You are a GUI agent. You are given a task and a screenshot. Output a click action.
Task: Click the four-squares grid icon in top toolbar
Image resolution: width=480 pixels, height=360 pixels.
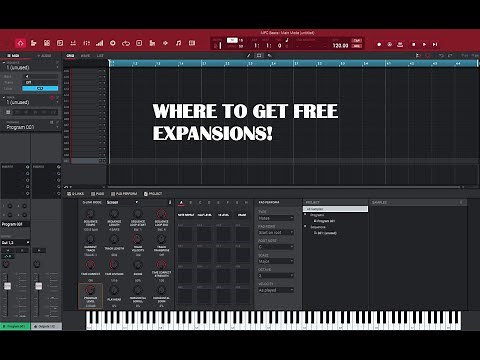(47, 43)
